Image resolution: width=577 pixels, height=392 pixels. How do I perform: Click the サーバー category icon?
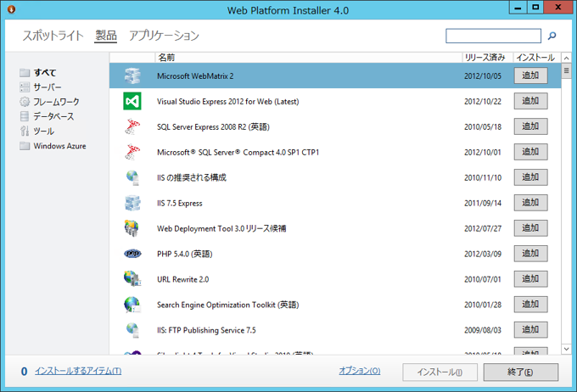[x=25, y=87]
